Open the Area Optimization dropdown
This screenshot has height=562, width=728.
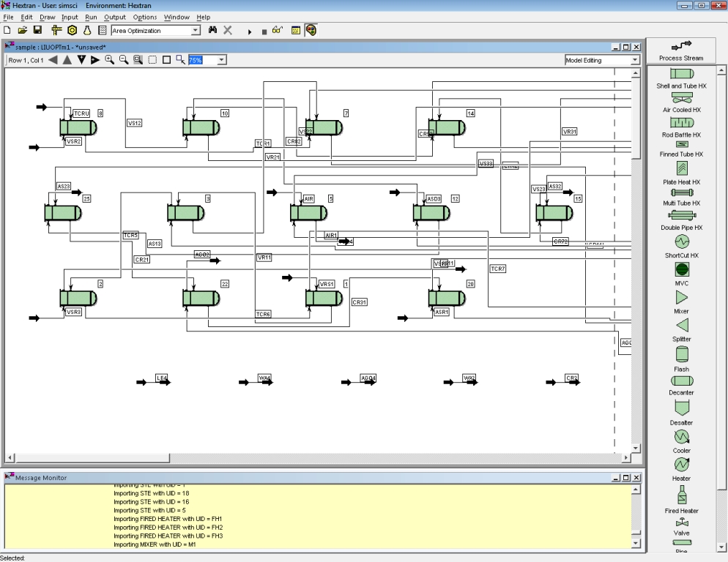196,31
